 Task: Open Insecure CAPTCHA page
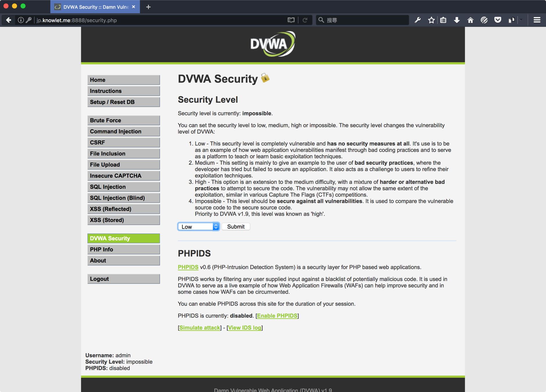coord(124,176)
